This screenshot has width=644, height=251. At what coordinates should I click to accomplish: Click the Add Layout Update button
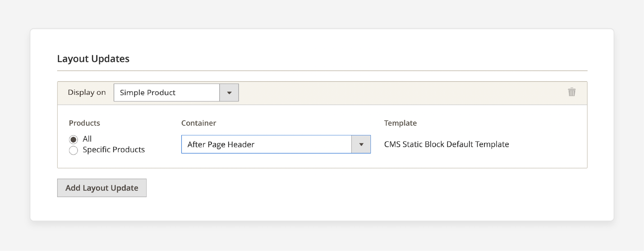coord(102,188)
